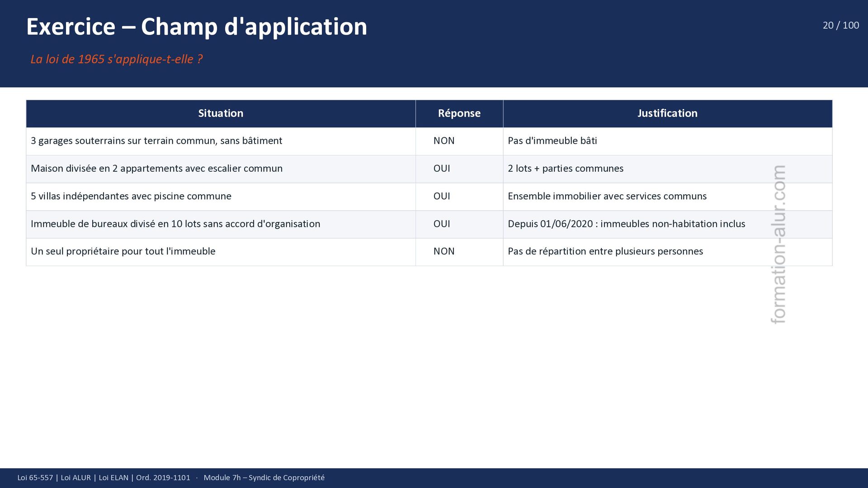Click the NON answer for single owner row
Viewport: 868px width, 488px height.
point(444,252)
